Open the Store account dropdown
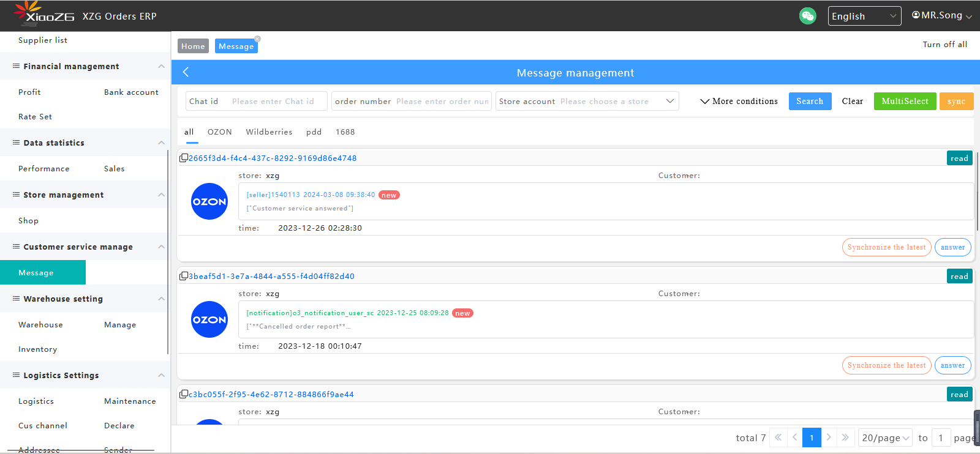Screen dimensions: 980x454 click(587, 102)
